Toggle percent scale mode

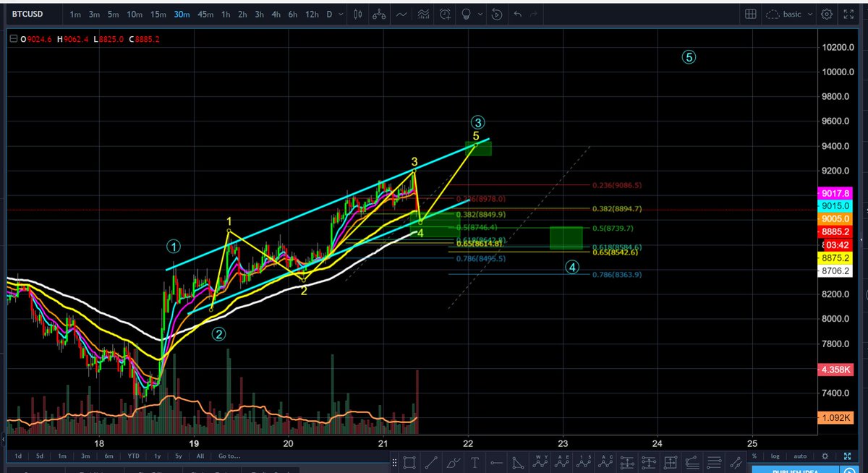tap(754, 456)
